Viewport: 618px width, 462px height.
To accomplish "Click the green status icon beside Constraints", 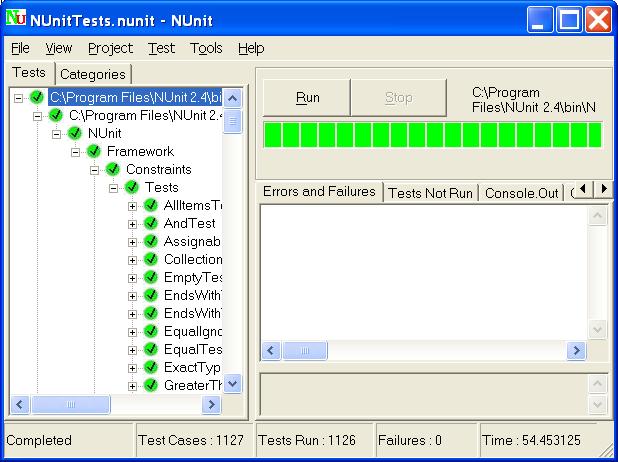I will tap(113, 170).
